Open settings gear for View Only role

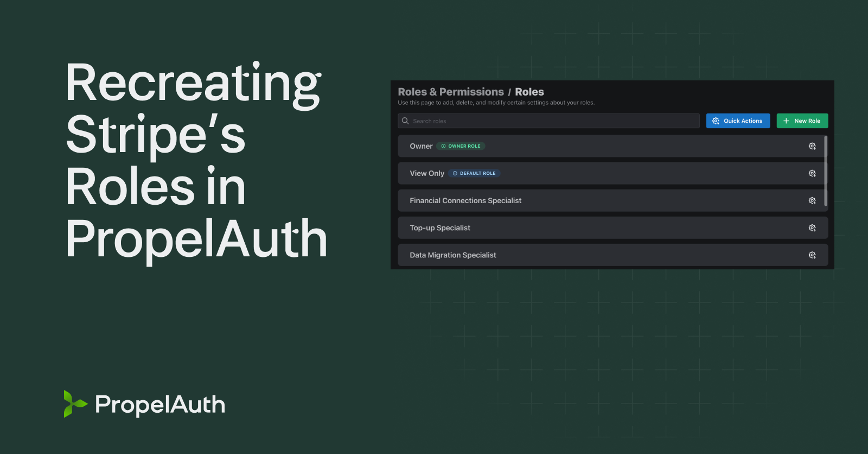click(812, 173)
